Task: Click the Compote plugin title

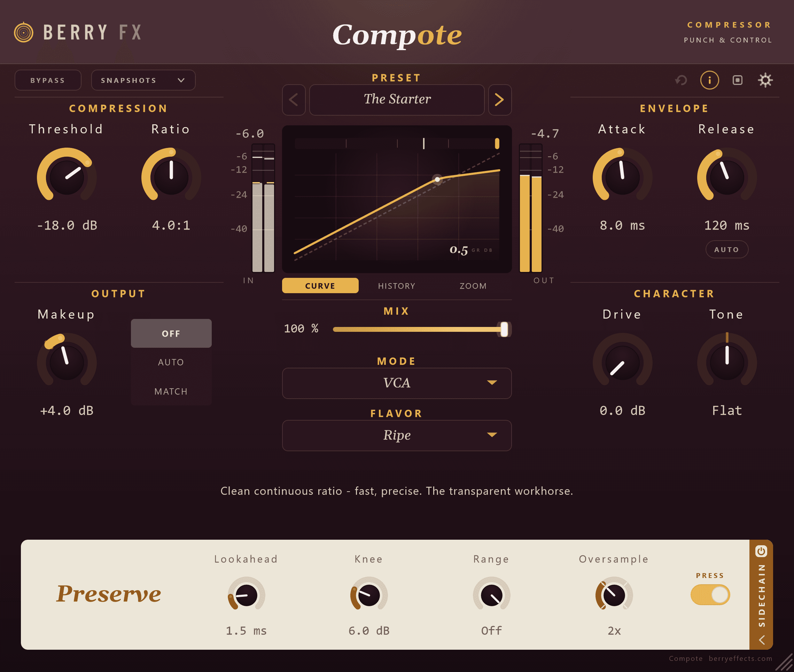Action: pos(397,36)
